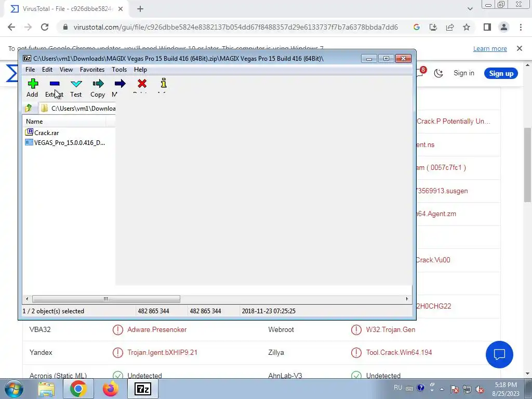532x399 pixels.
Task: Click W32.Trojan.Gen detection text
Action: click(x=391, y=329)
